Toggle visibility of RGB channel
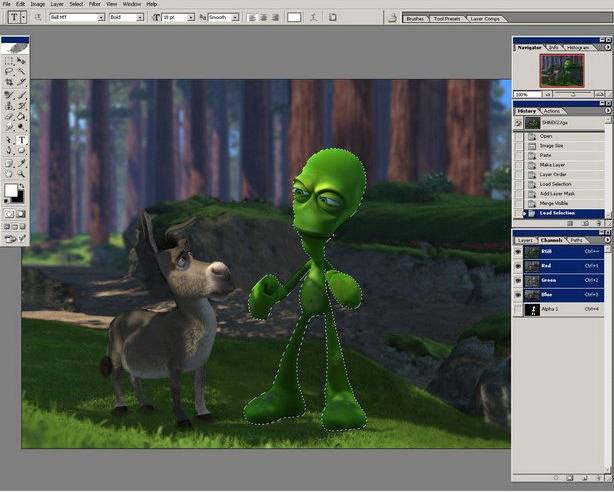This screenshot has width=614, height=492. pyautogui.click(x=518, y=252)
